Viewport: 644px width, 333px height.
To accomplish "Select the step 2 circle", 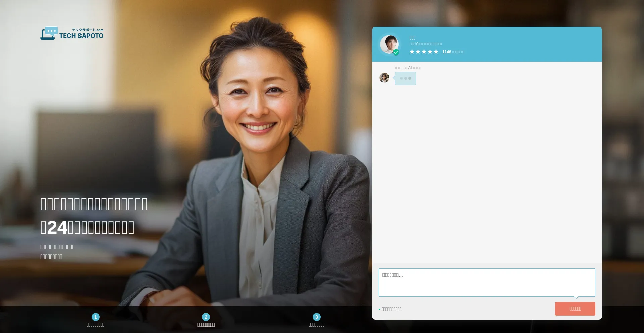I will [206, 317].
